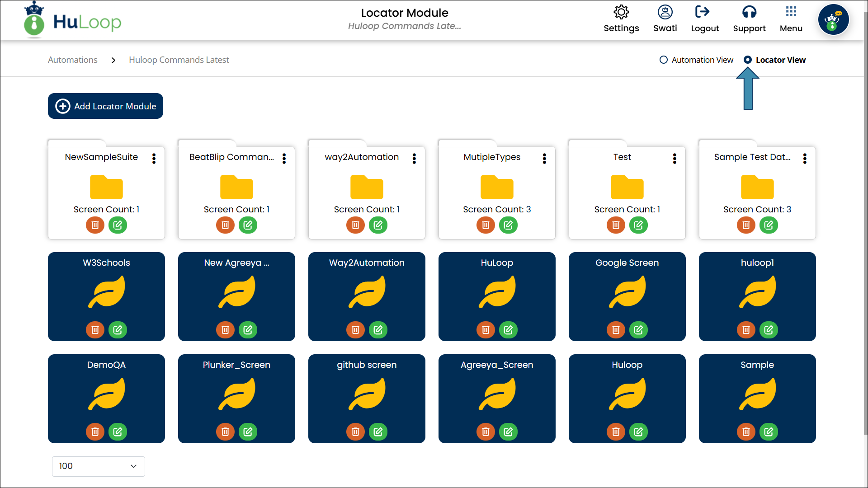The image size is (868, 488).
Task: Delete the way2Automation folder module
Action: [x=355, y=225]
